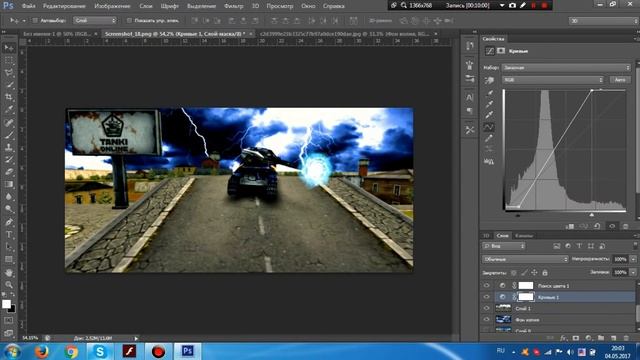Hide the Слой 1 layer

pyautogui.click(x=486, y=309)
